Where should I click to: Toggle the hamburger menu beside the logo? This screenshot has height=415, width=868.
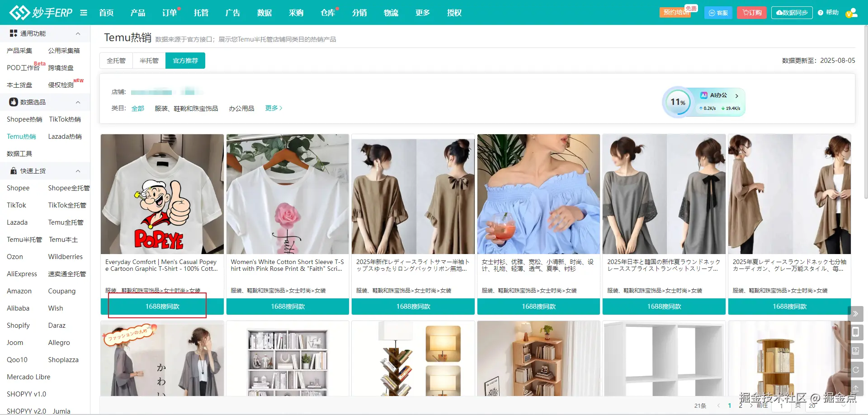84,13
